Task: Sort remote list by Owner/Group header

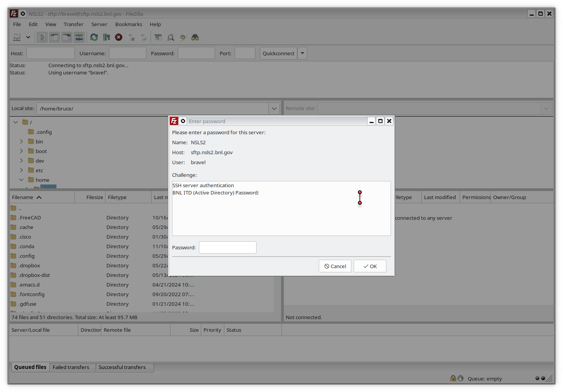Action: click(x=510, y=197)
